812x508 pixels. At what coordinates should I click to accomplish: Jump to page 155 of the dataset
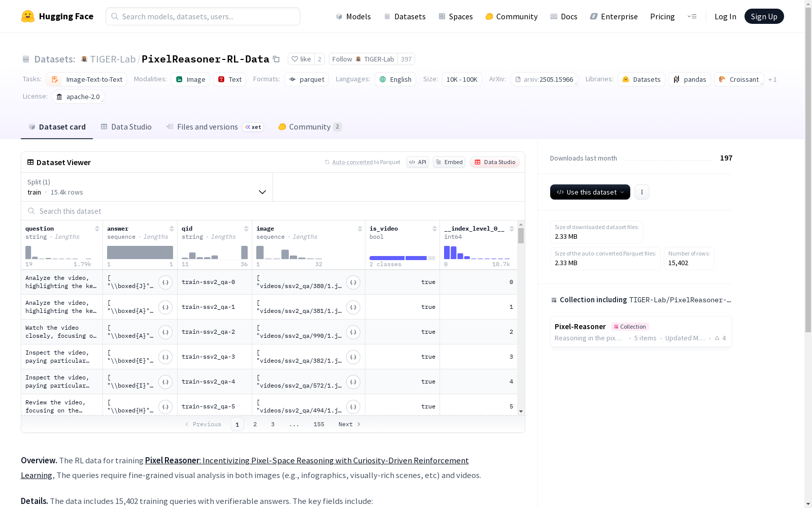[319, 424]
